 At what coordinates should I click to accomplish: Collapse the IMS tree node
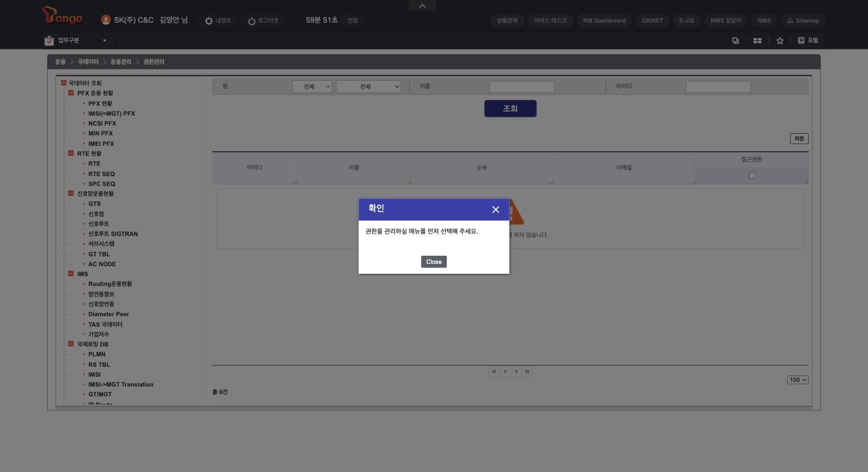pyautogui.click(x=71, y=274)
